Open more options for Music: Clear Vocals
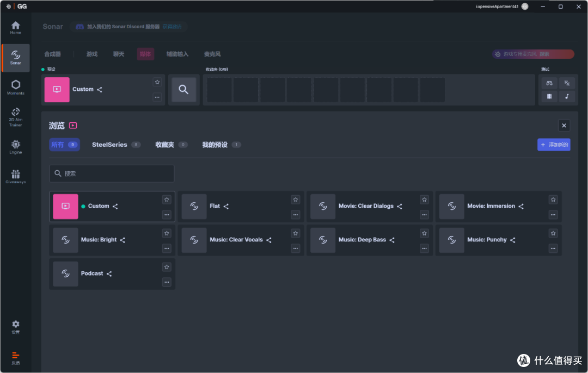Image resolution: width=588 pixels, height=373 pixels. coord(296,248)
